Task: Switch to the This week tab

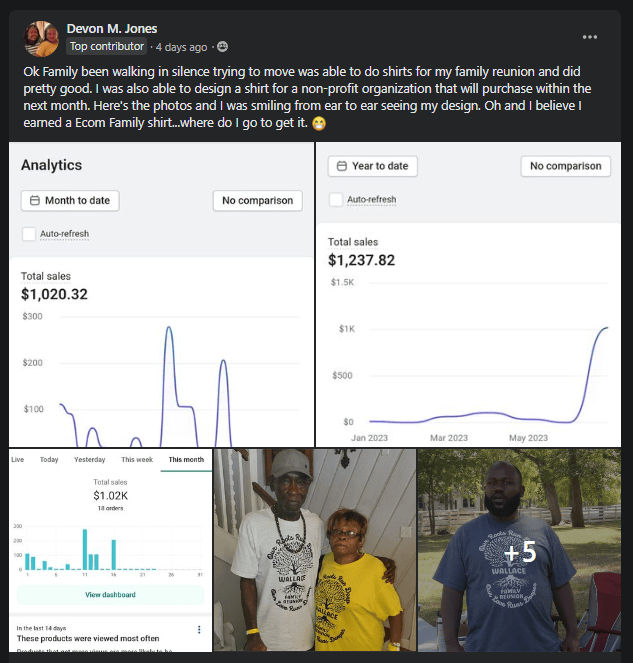Action: [137, 459]
